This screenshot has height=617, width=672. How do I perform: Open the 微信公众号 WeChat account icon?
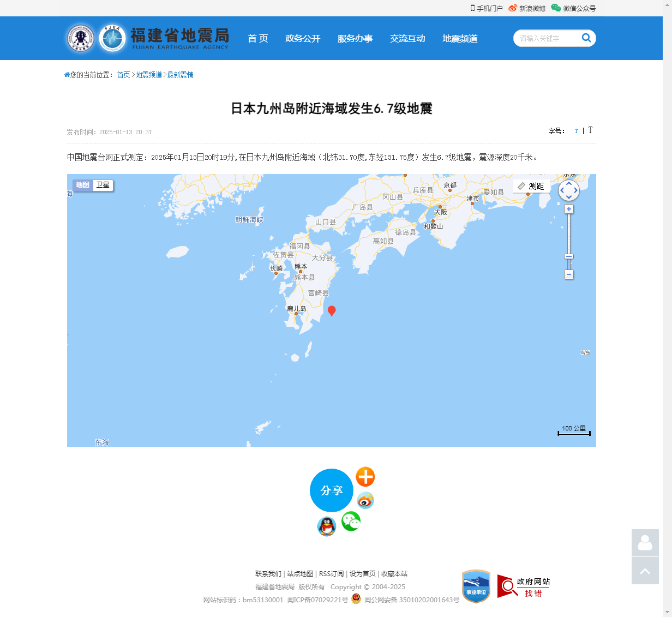555,8
